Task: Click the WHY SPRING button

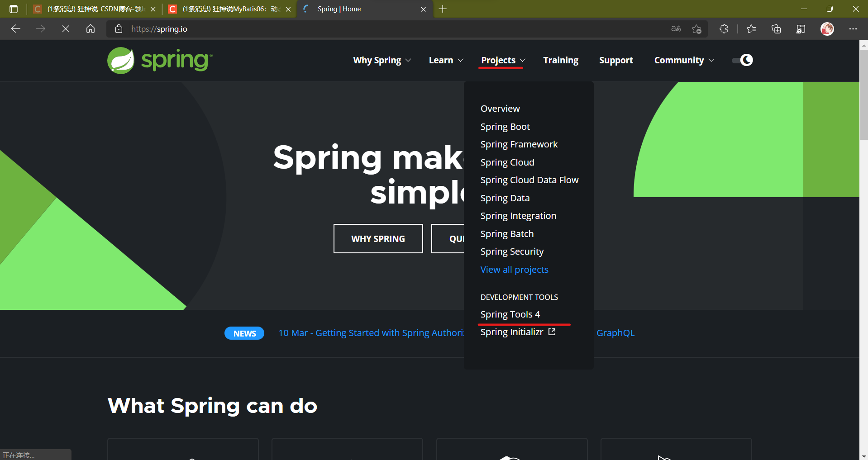Action: pyautogui.click(x=378, y=239)
